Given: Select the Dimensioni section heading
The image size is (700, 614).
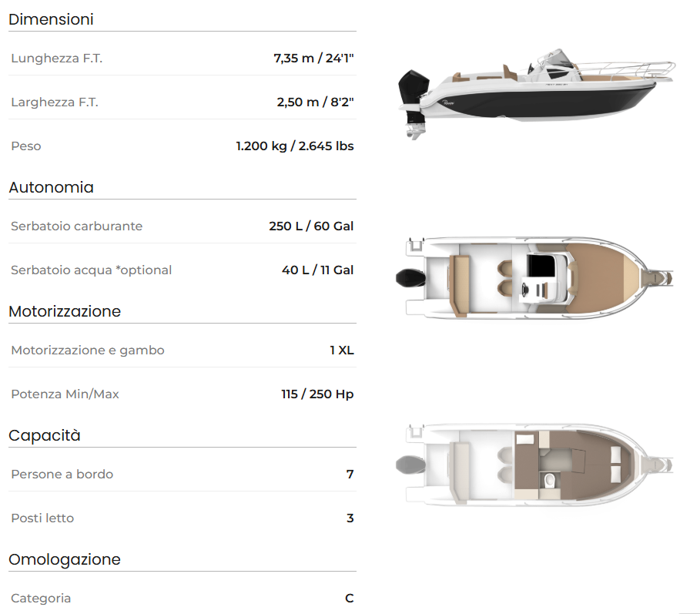Looking at the screenshot, I should pyautogui.click(x=51, y=19).
